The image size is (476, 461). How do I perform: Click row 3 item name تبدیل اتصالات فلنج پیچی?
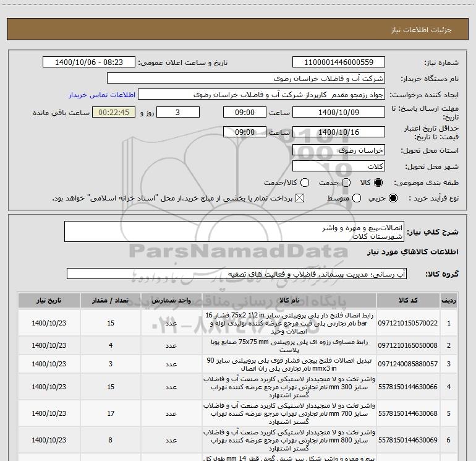[289, 364]
